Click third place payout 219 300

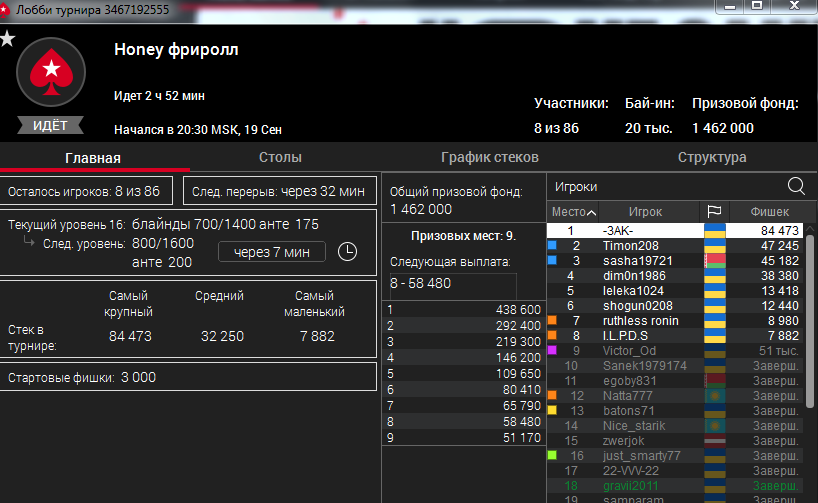point(518,342)
